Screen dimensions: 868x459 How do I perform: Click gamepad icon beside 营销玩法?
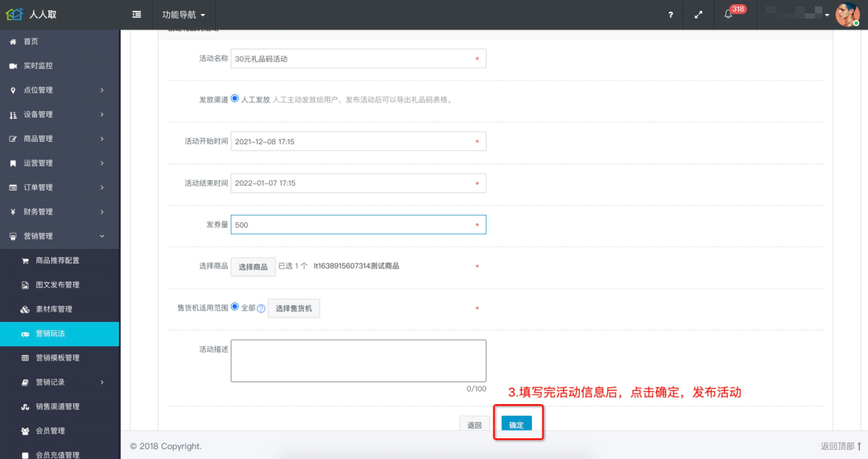pos(25,334)
